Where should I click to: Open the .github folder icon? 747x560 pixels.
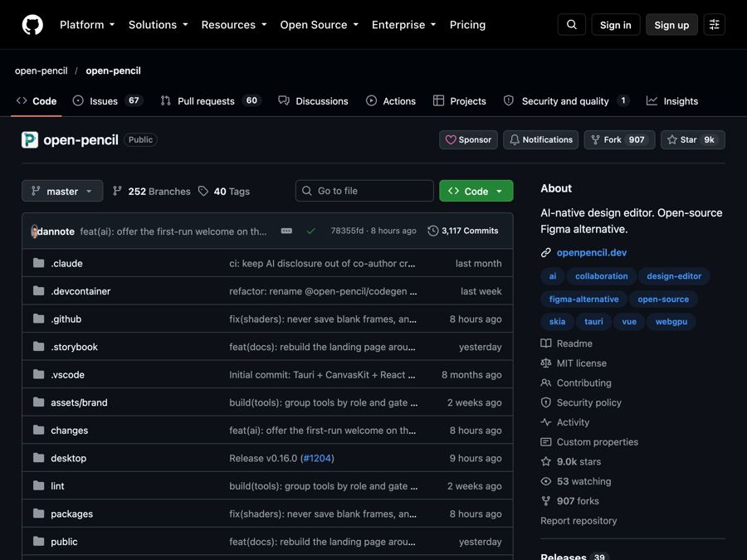[38, 319]
